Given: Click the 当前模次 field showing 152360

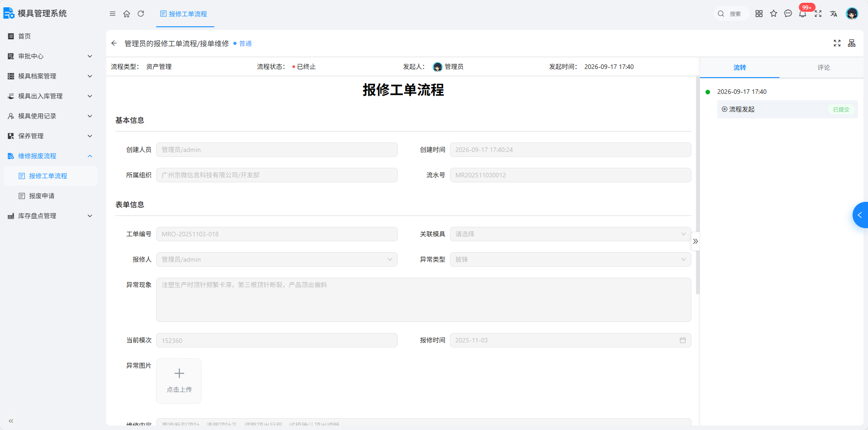Looking at the screenshot, I should (x=277, y=340).
